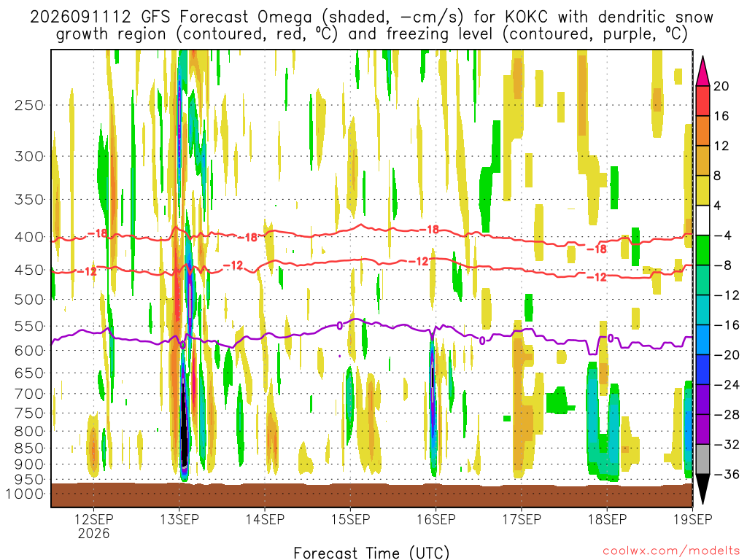This screenshot has height=560, width=747.
Task: Click the Forecast Time (UTC) axis title
Action: [x=371, y=553]
